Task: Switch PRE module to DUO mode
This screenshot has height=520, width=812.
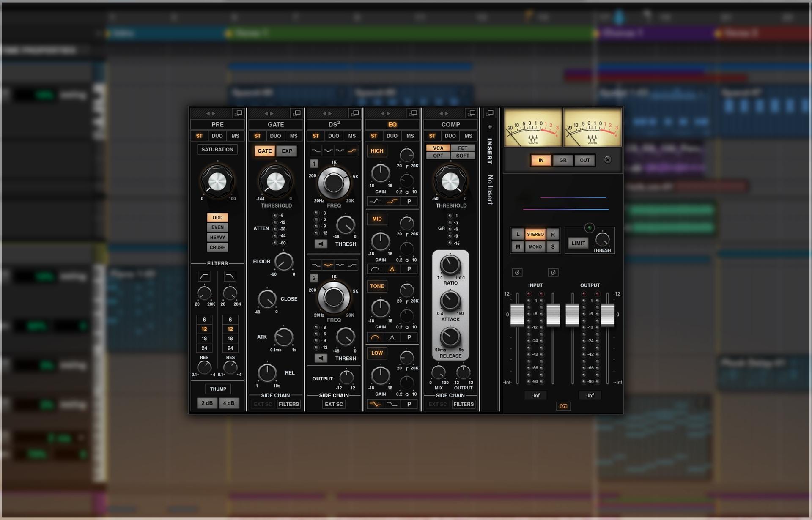Action: tap(217, 136)
